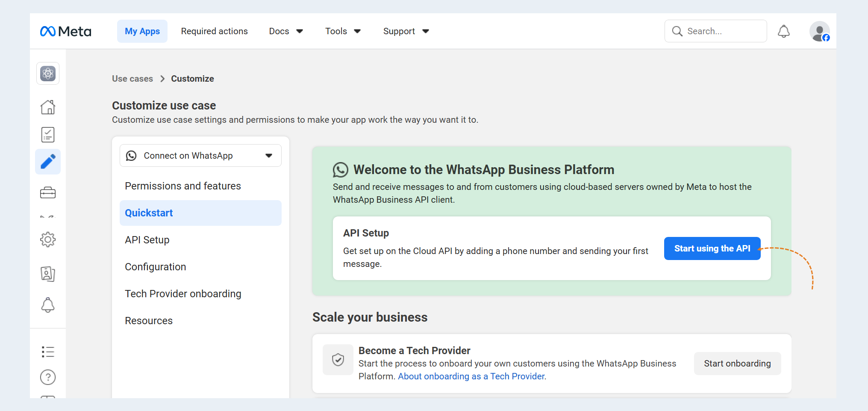Switch to My Apps tab
868x411 pixels.
tap(142, 31)
